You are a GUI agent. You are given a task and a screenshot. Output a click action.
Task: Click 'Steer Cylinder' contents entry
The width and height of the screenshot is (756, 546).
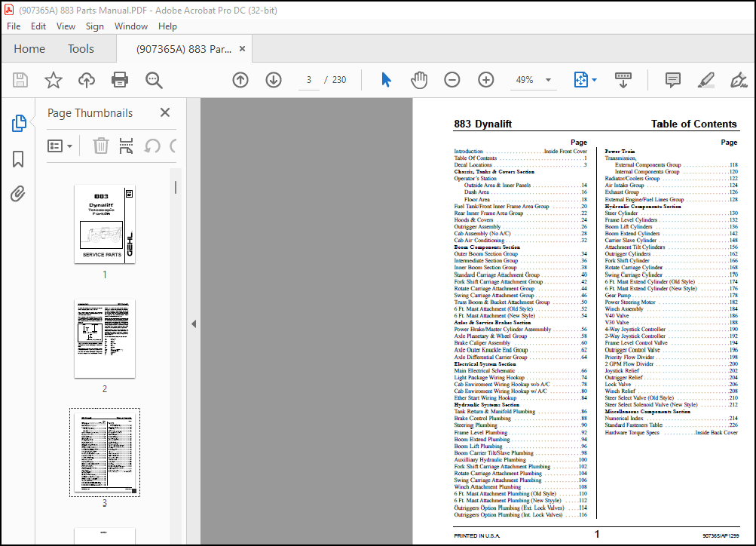click(x=671, y=213)
